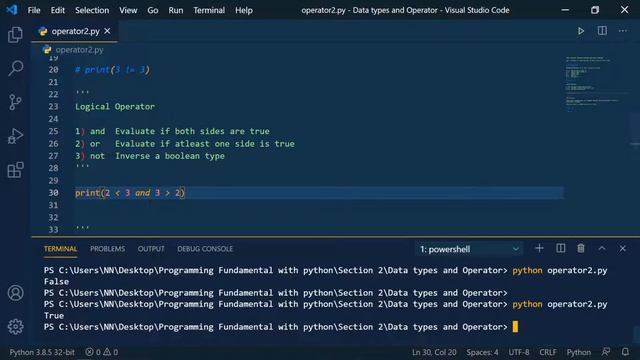Close the terminal panel

(x=622, y=249)
